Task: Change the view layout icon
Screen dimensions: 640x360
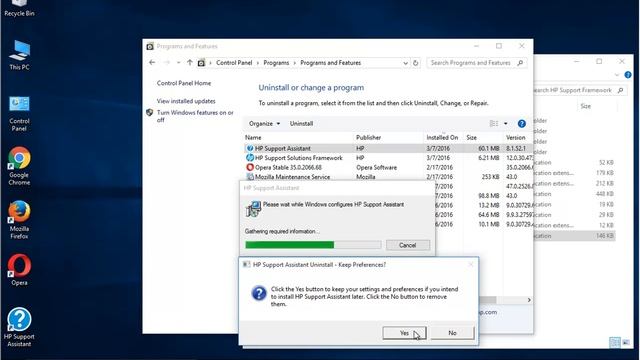Action: pyautogui.click(x=494, y=124)
